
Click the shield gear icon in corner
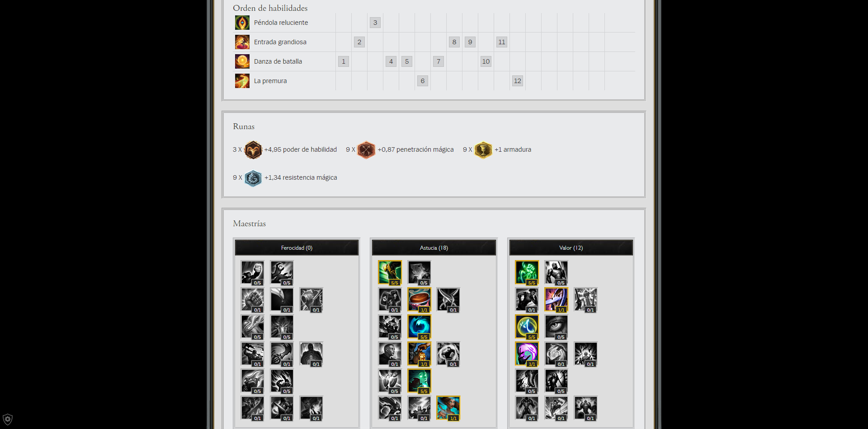tap(8, 419)
